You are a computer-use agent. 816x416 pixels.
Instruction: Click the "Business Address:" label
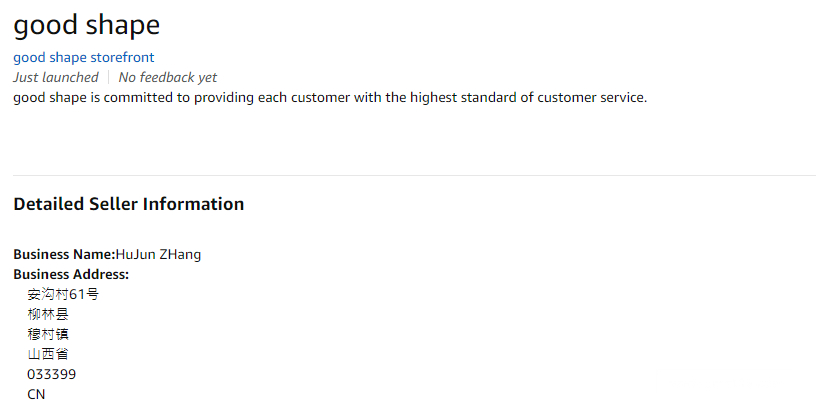tap(71, 274)
